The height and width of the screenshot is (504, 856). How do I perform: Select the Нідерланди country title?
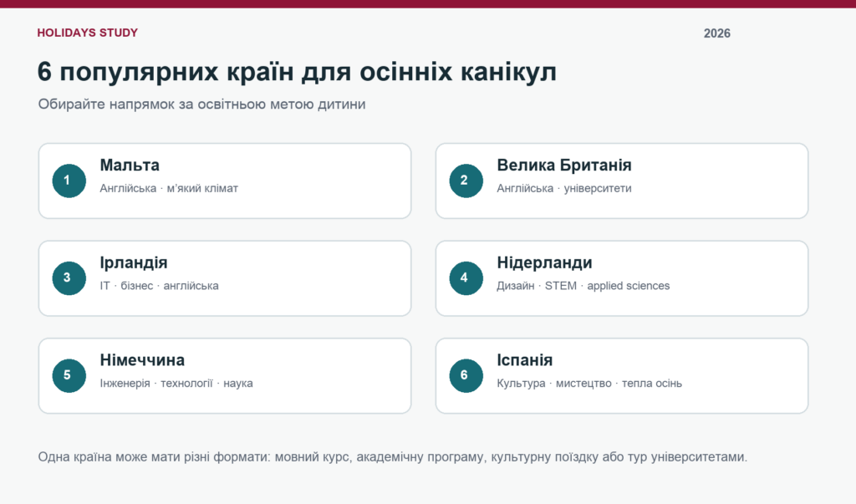click(544, 262)
